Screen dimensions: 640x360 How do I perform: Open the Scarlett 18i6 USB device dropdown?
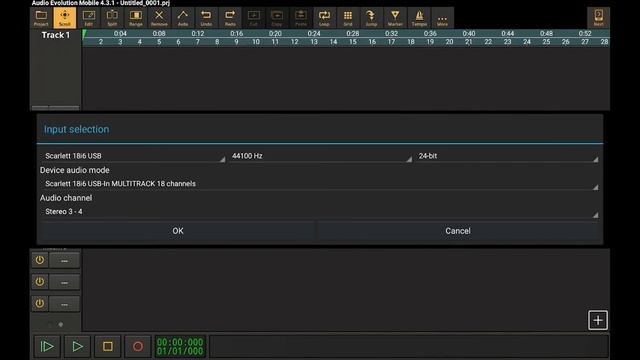click(133, 156)
